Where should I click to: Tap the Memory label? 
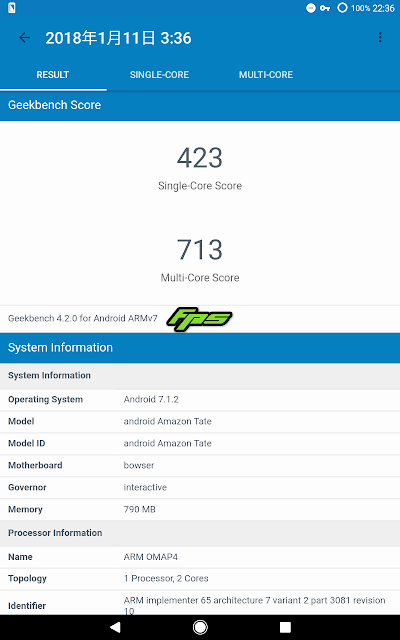pyautogui.click(x=25, y=509)
